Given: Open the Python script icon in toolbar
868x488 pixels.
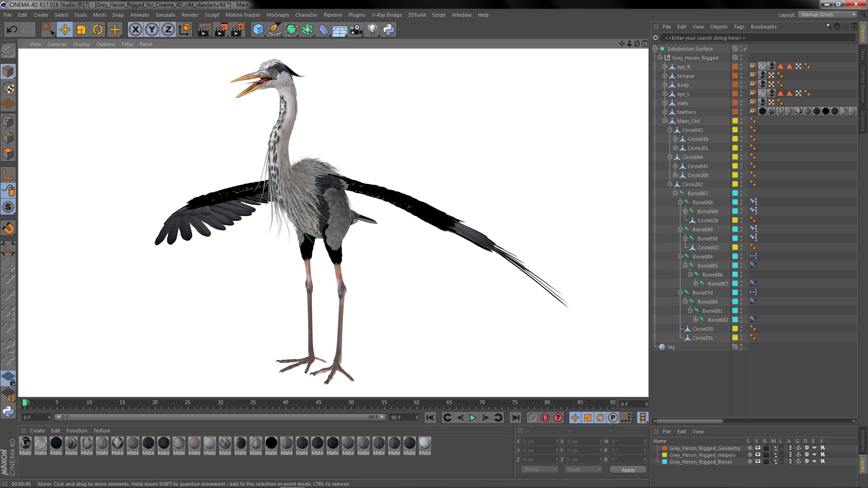Looking at the screenshot, I should [389, 30].
